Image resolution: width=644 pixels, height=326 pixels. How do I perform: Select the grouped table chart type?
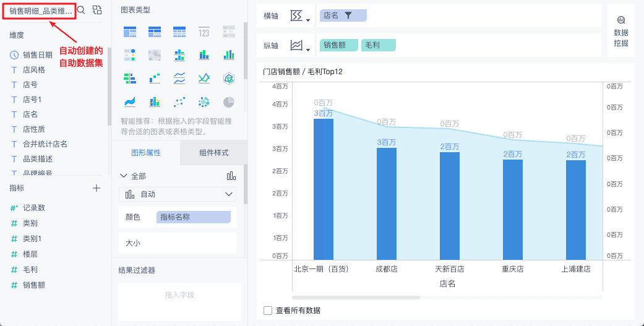[x=130, y=32]
